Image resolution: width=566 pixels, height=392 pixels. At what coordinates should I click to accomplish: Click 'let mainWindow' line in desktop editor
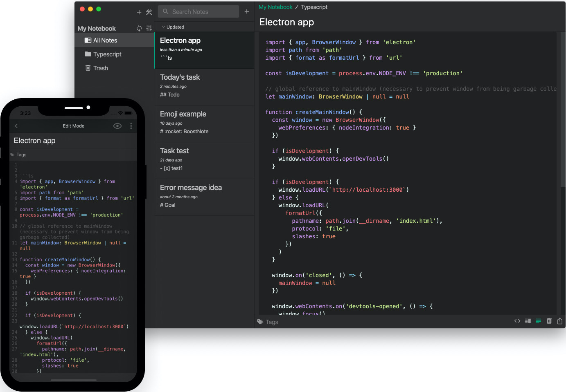tap(337, 97)
